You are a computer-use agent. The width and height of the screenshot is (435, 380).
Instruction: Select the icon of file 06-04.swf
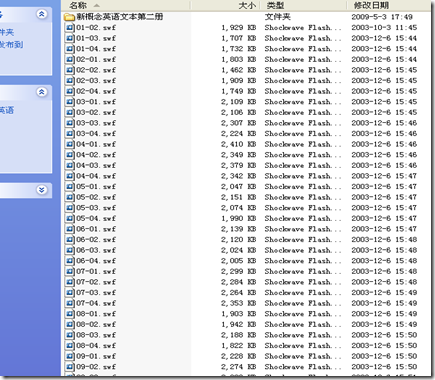click(x=69, y=261)
